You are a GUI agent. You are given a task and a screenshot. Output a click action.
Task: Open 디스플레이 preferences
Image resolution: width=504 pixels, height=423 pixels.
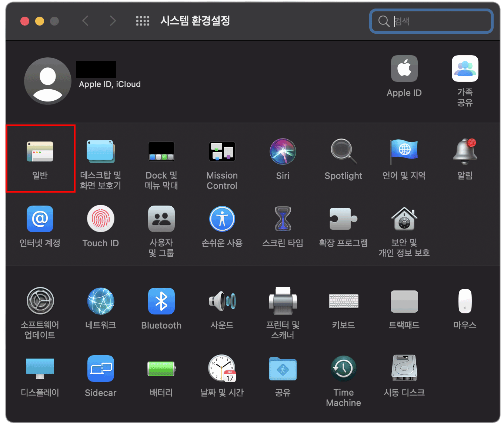coord(40,368)
